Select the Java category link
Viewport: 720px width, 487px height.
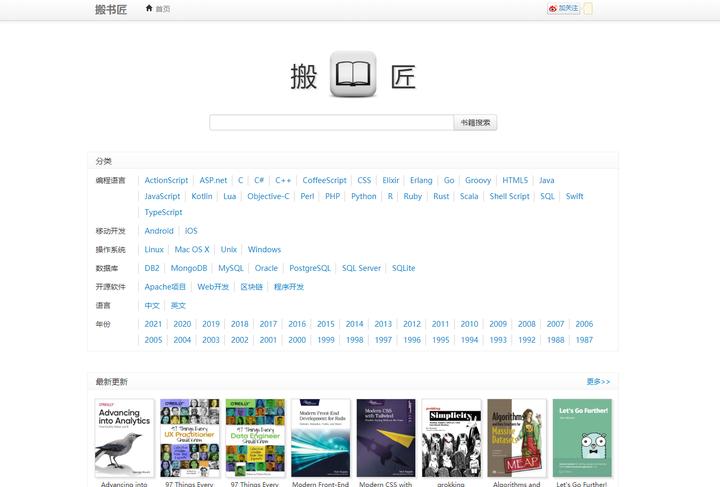(546, 180)
